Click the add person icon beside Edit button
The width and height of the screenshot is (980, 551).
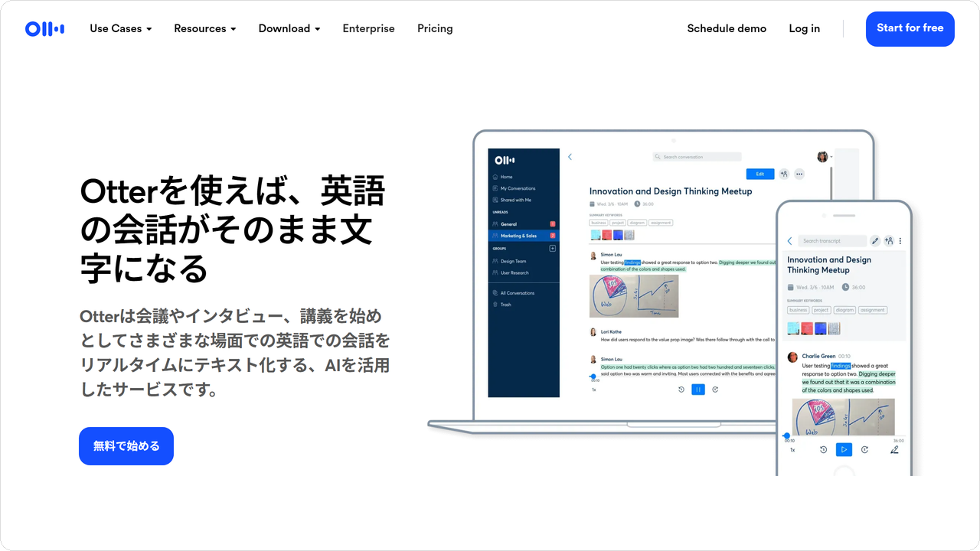784,174
